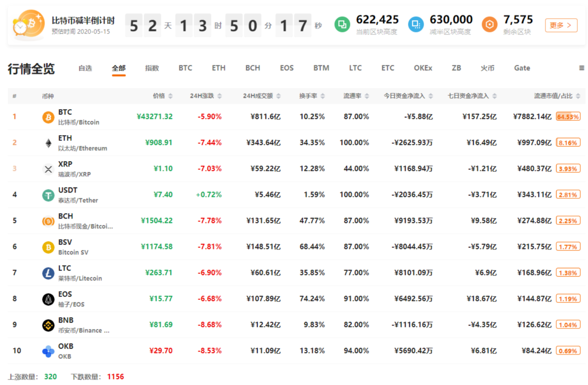Click OKB market share badge 0.69%
The height and width of the screenshot is (385, 588).
click(568, 351)
